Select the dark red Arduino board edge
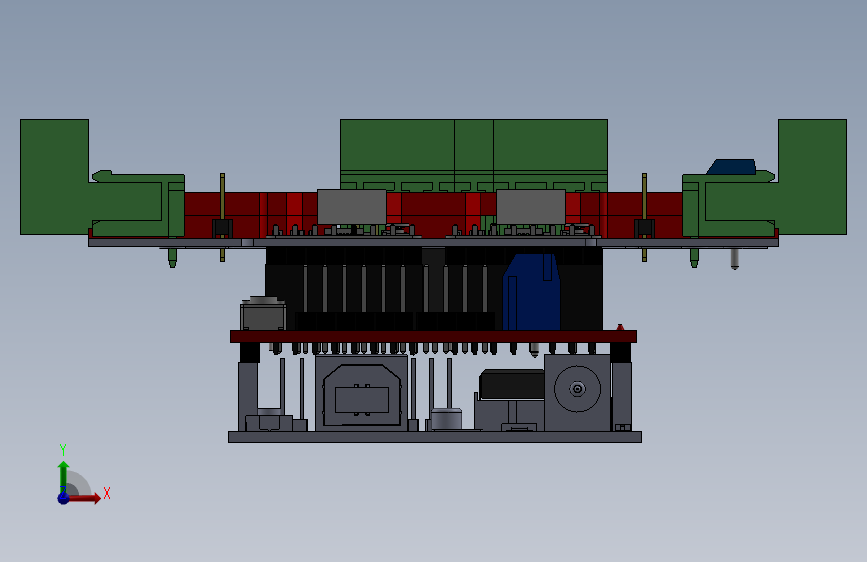The height and width of the screenshot is (562, 867). (x=433, y=336)
